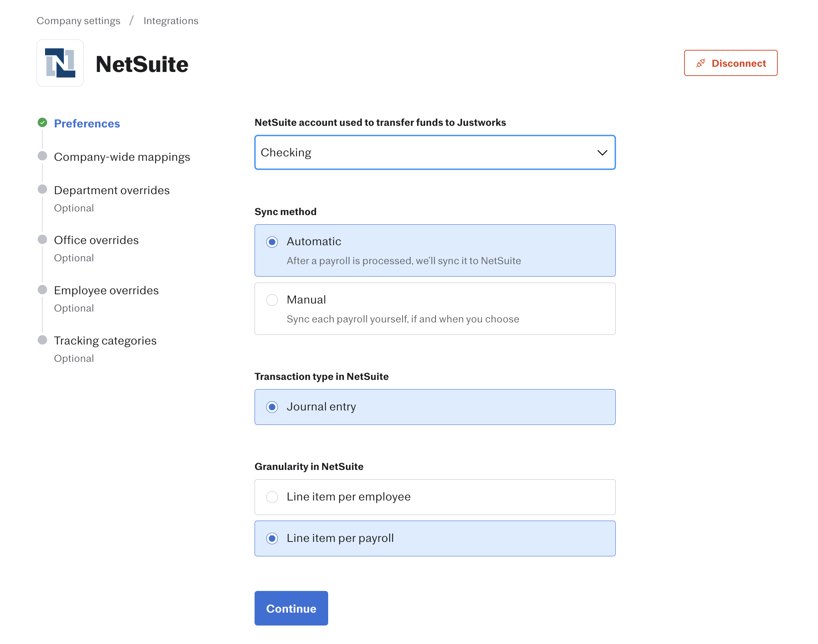
Task: Click the NetSuite account transfer funds label
Action: coord(380,123)
